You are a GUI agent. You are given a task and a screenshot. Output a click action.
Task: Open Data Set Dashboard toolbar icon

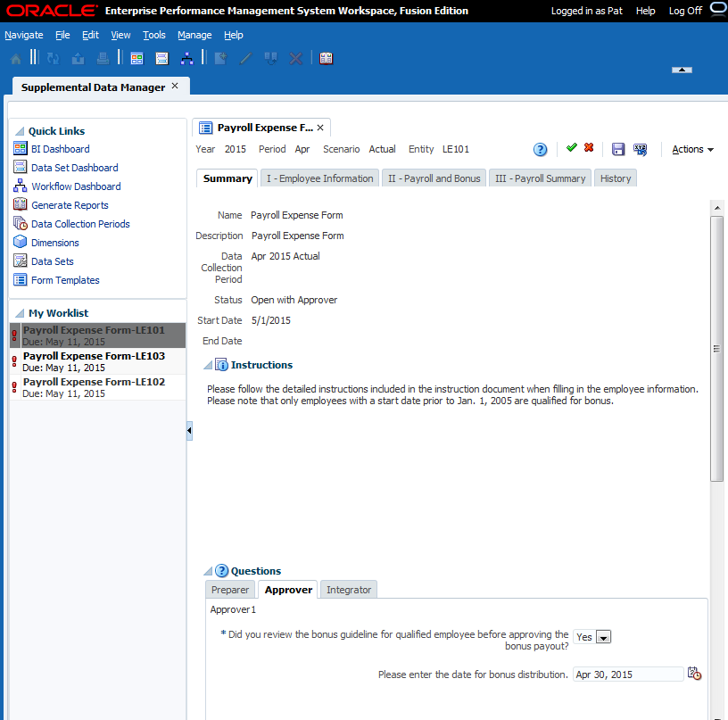click(162, 59)
